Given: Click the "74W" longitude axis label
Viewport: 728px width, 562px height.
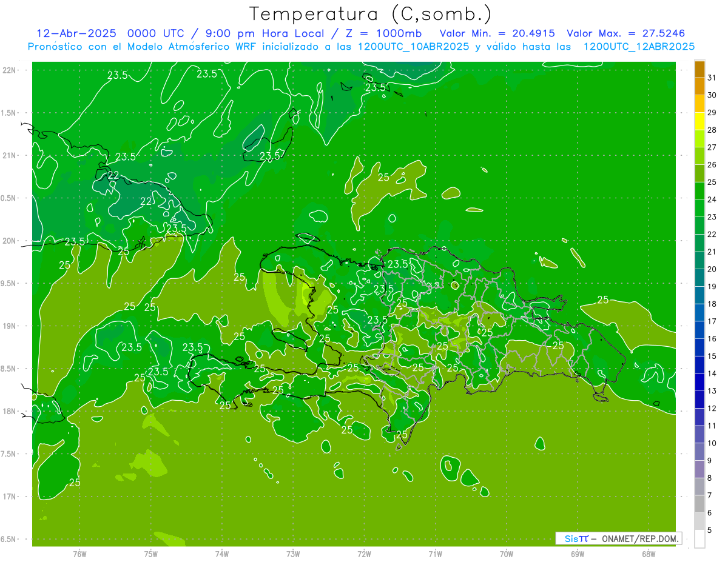Looking at the screenshot, I should (x=221, y=554).
